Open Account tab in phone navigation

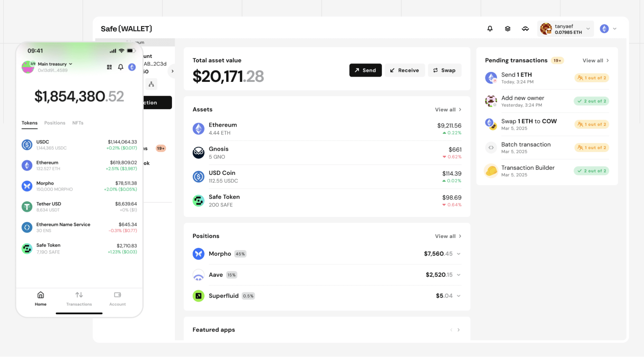(x=117, y=299)
